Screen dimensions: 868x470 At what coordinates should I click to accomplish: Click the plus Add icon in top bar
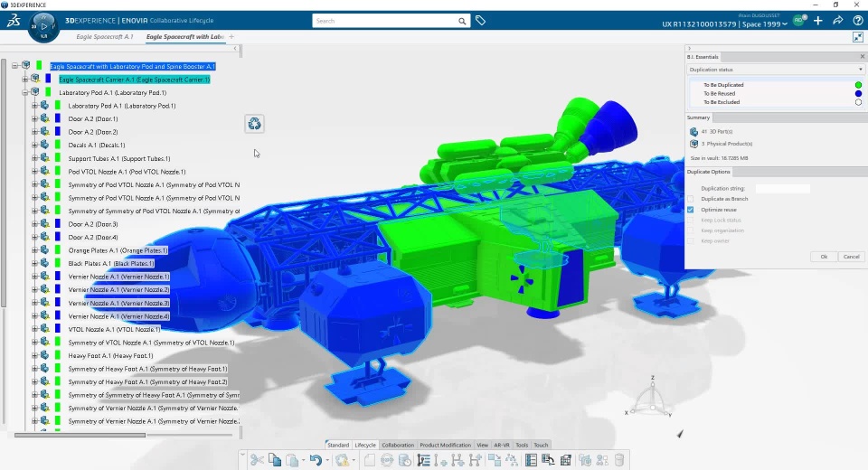817,21
